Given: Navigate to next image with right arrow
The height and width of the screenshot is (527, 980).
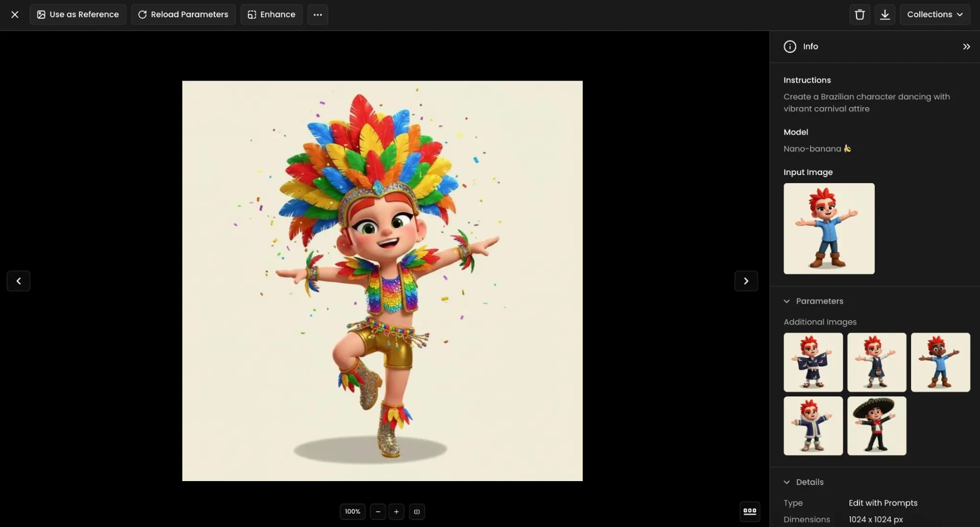Looking at the screenshot, I should coord(746,281).
